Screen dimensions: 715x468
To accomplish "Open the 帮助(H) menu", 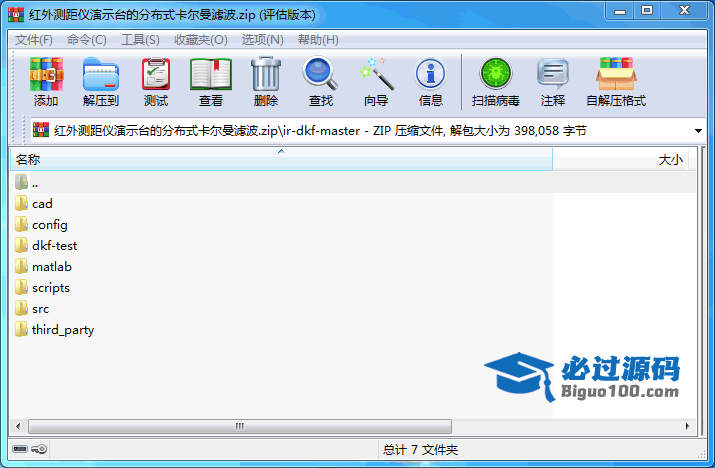I will [x=318, y=40].
